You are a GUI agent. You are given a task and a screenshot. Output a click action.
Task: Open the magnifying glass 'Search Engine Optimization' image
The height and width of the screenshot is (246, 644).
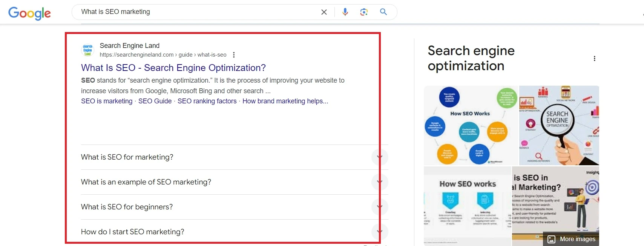coord(559,125)
